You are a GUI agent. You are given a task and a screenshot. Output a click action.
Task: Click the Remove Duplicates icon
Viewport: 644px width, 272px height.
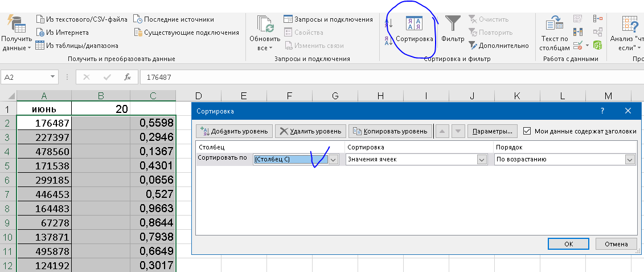point(578,32)
